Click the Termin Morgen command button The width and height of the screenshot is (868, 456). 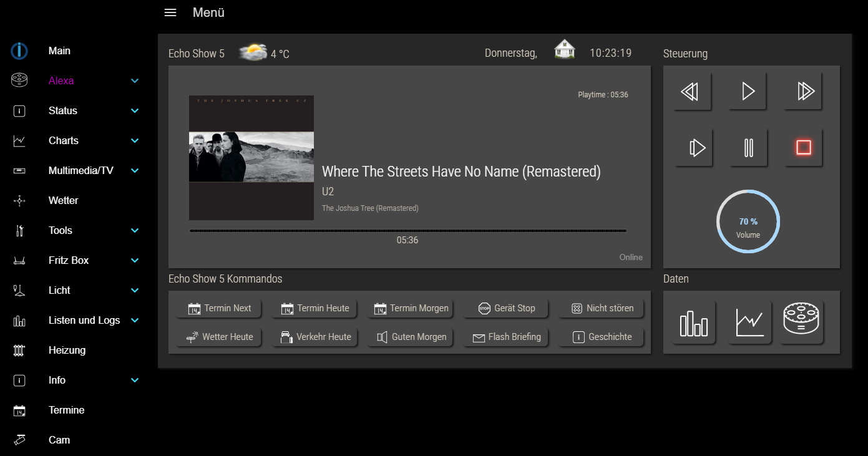tap(411, 308)
